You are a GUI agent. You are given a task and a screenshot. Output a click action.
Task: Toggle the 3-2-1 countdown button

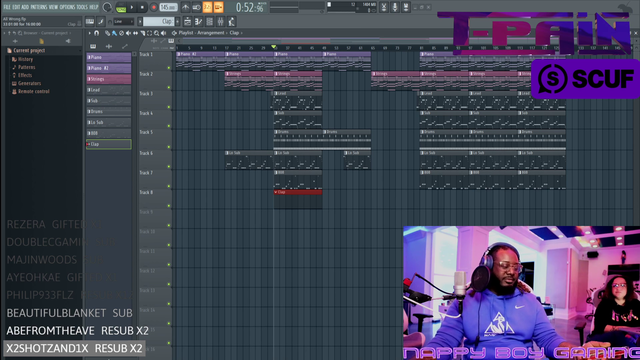[x=207, y=7]
